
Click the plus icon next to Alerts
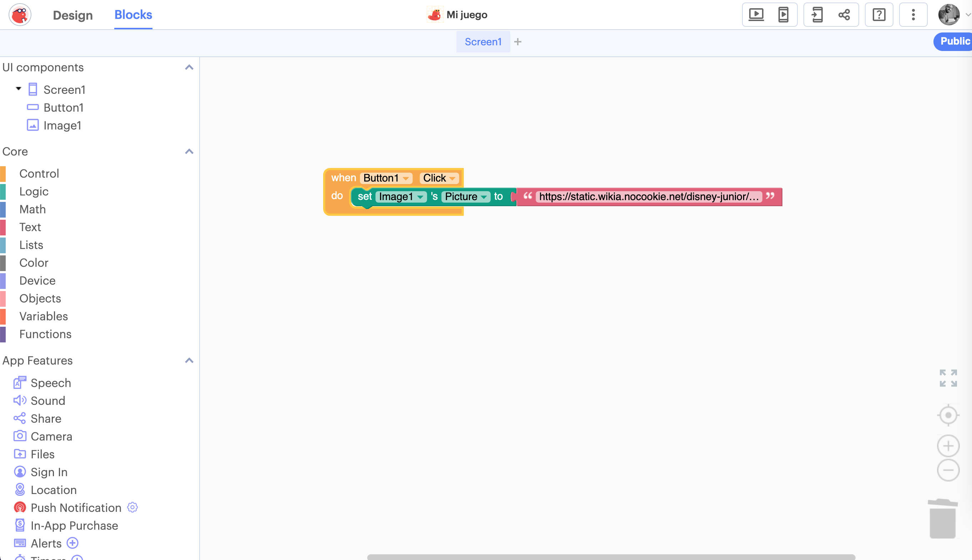(x=73, y=543)
